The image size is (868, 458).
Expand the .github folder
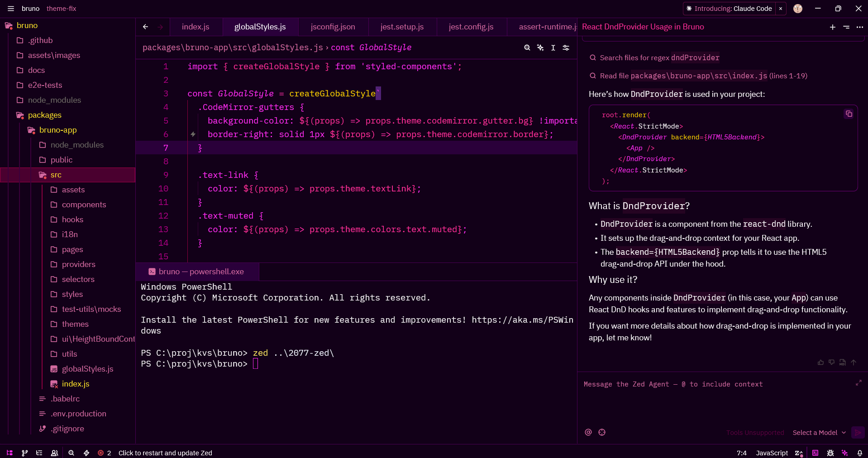[x=68, y=40]
